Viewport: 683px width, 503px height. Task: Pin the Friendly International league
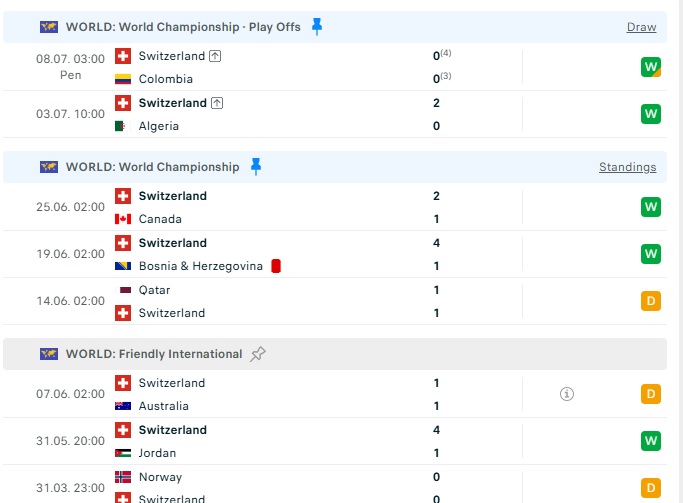click(257, 354)
